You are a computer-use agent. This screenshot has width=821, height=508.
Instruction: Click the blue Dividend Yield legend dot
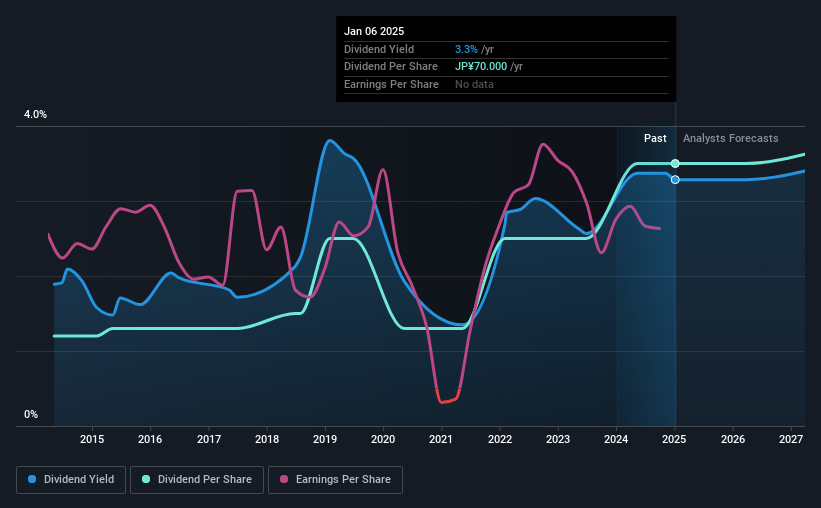pos(32,479)
